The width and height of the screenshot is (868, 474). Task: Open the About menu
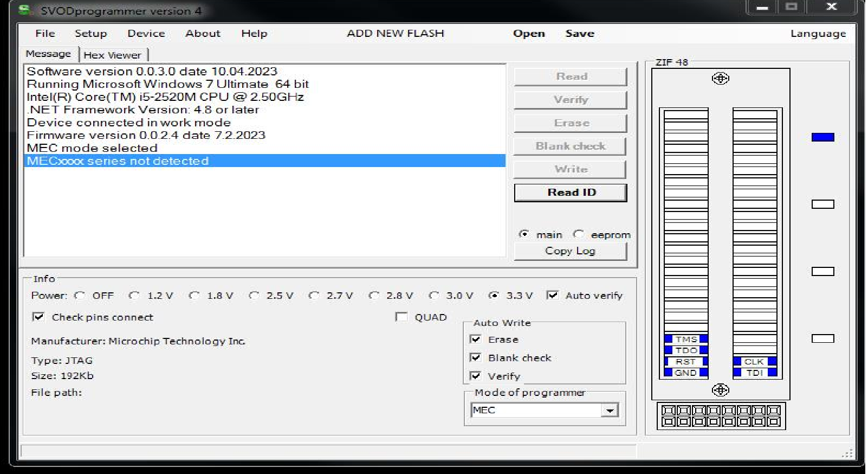(x=203, y=34)
